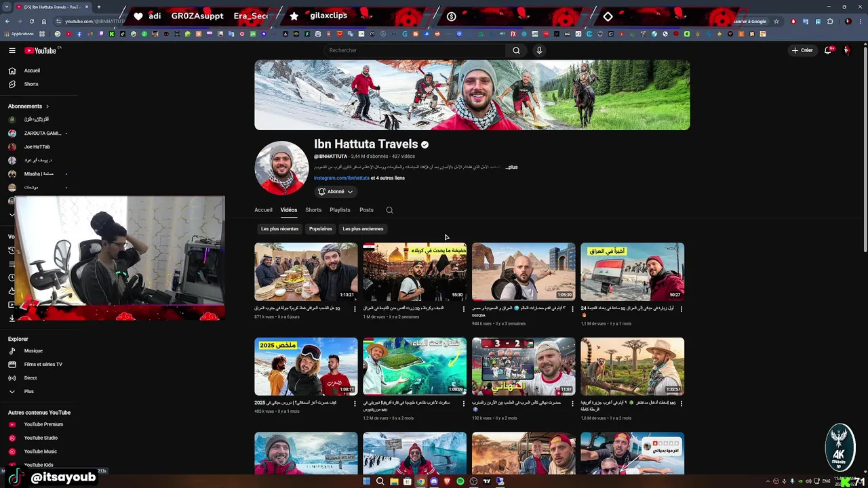Open Spotify from the taskbar
868x488 pixels.
click(460, 481)
